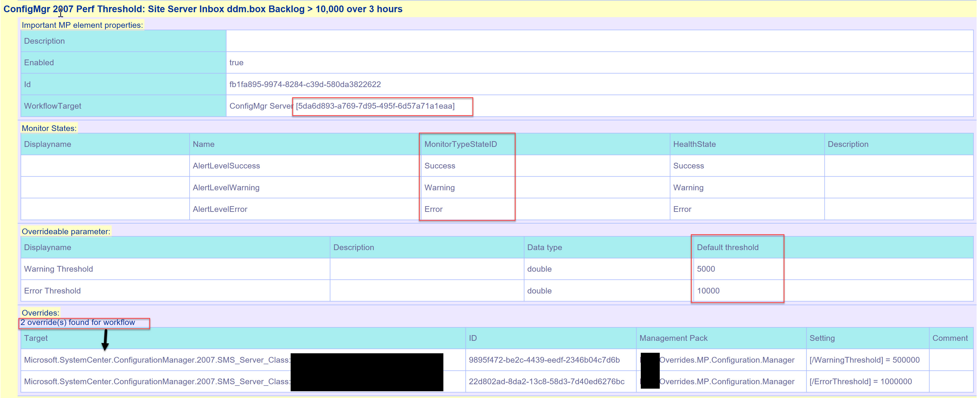Click Error under HealthState column
980x398 pixels.
coord(682,209)
